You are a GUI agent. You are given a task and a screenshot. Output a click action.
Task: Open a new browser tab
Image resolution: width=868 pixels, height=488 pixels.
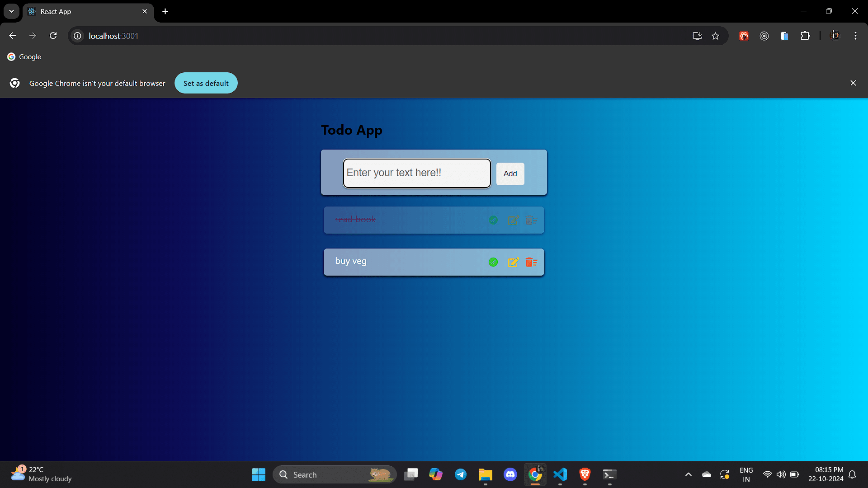click(x=165, y=11)
